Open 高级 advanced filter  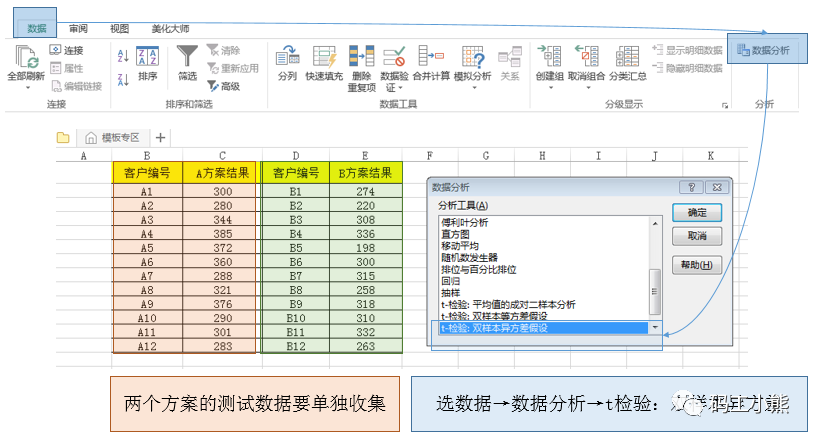224,86
